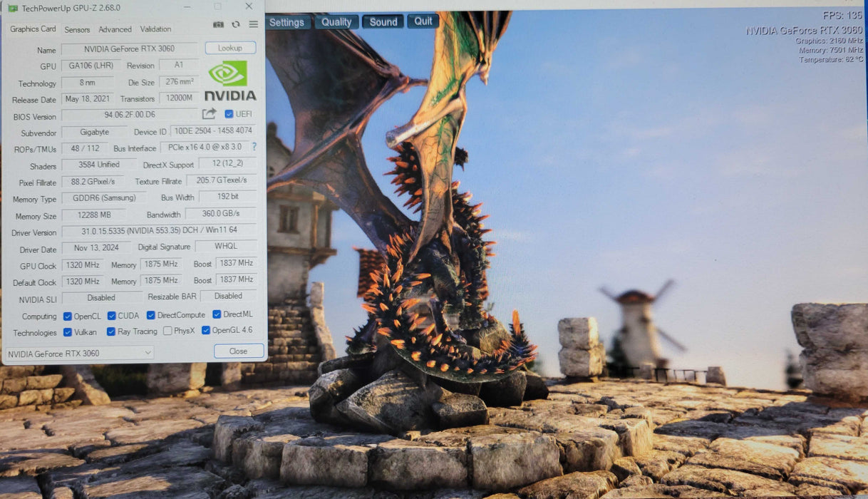Open Sound in the render test window
The height and width of the screenshot is (499, 868).
[383, 22]
